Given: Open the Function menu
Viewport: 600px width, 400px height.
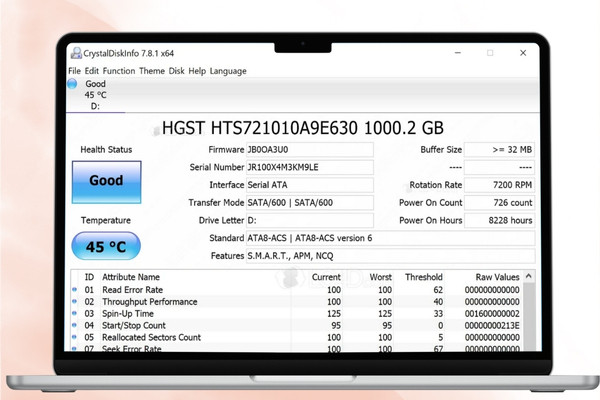Looking at the screenshot, I should [119, 71].
